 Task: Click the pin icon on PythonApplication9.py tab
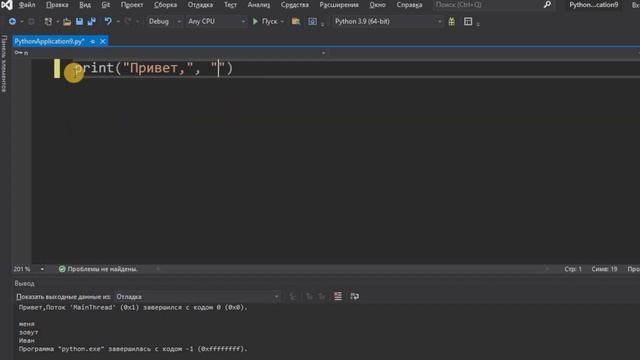point(93,41)
